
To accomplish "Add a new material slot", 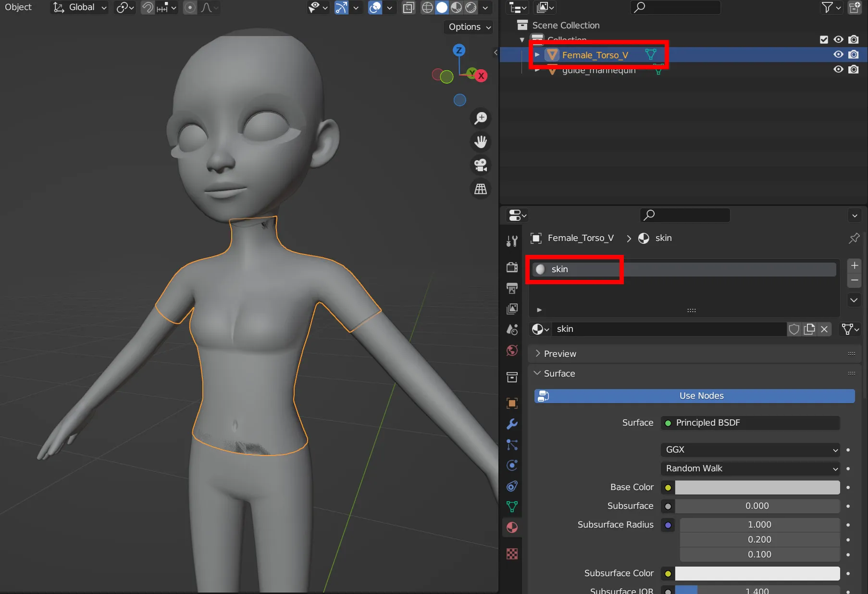I will click(x=855, y=265).
